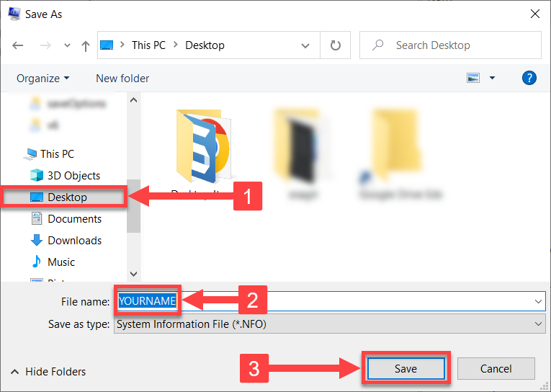Click the Save button
This screenshot has width=551, height=392.
[x=406, y=368]
